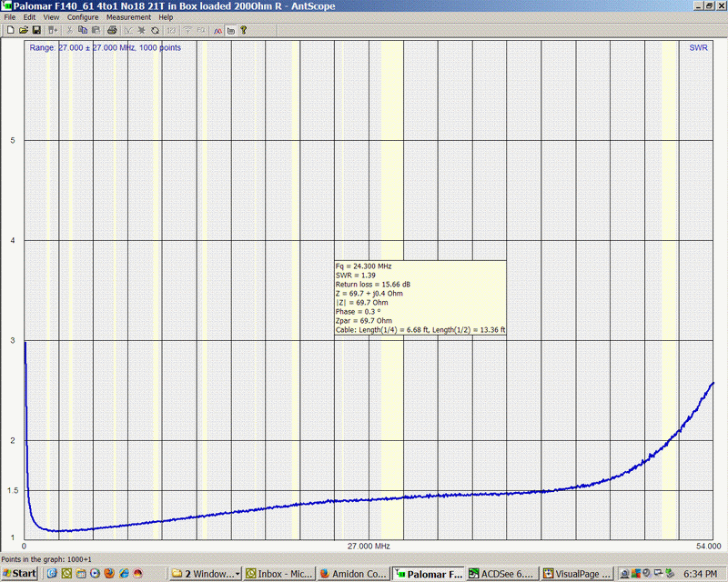728x582 pixels.
Task: Click the 27.000 MHz center frequency label
Action: [x=369, y=547]
